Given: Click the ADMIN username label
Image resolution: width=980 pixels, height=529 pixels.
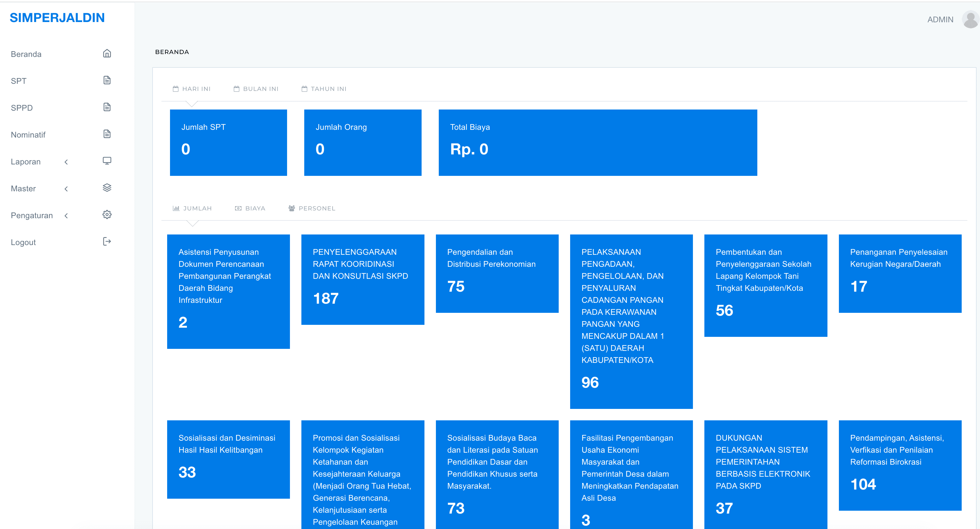Looking at the screenshot, I should (940, 19).
